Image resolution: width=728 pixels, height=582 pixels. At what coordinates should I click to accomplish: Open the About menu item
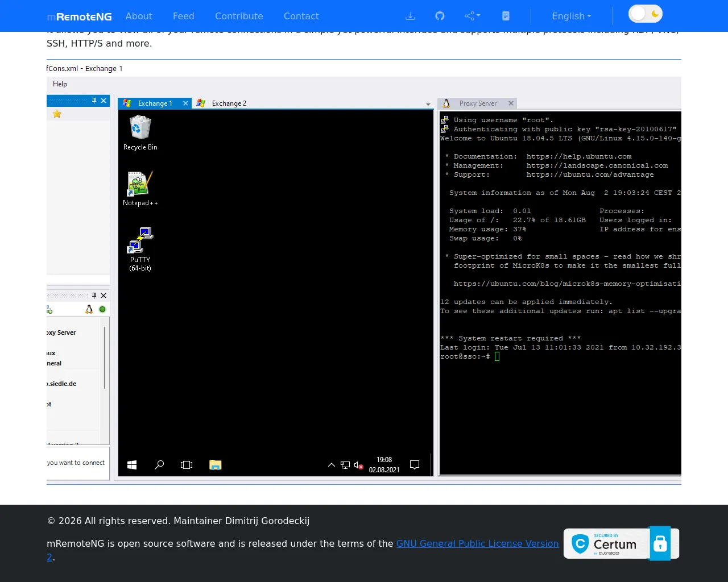click(x=139, y=16)
